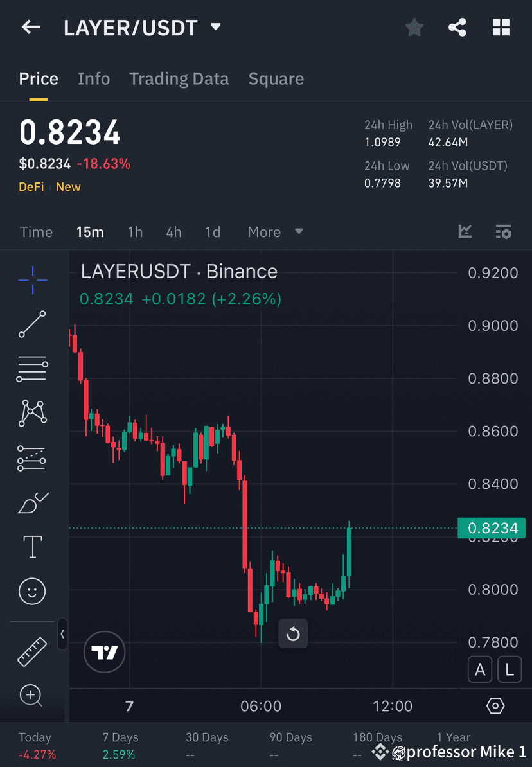532x767 pixels.
Task: Activate the zoom-in magnifier tool
Action: tap(32, 696)
